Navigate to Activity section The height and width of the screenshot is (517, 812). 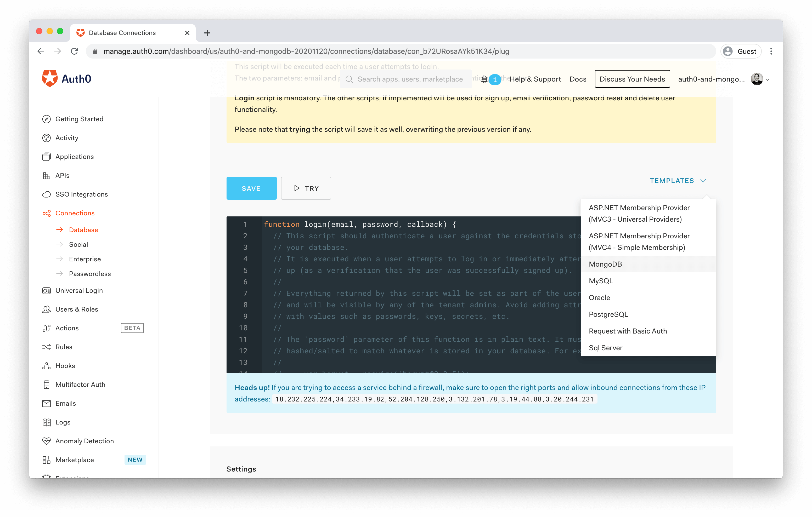pyautogui.click(x=67, y=138)
